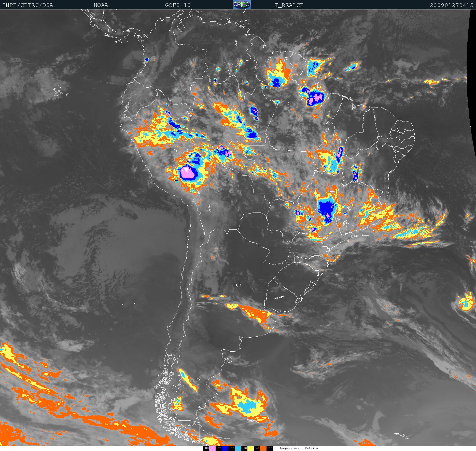Click the -60 legend value
476x451 pixels.
point(231,448)
